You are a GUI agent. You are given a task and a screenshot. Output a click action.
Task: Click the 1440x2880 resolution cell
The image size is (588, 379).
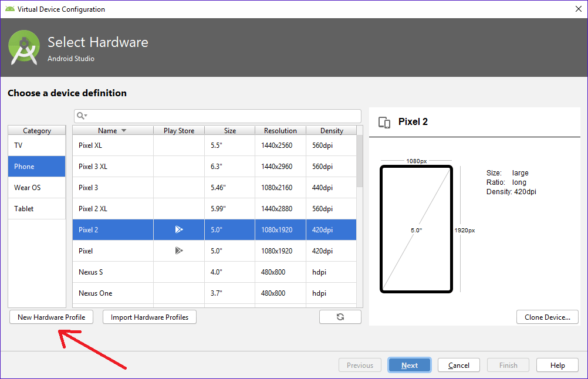coord(281,208)
